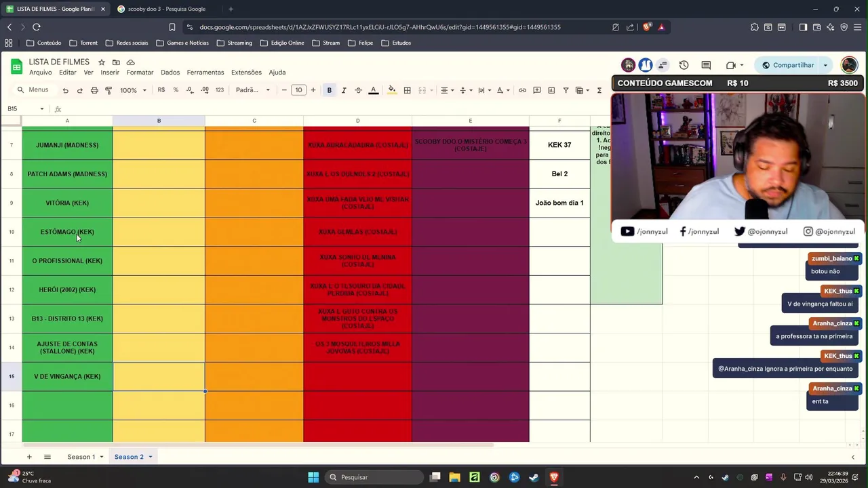Image resolution: width=868 pixels, height=488 pixels.
Task: Open Windows Start button
Action: (x=313, y=477)
